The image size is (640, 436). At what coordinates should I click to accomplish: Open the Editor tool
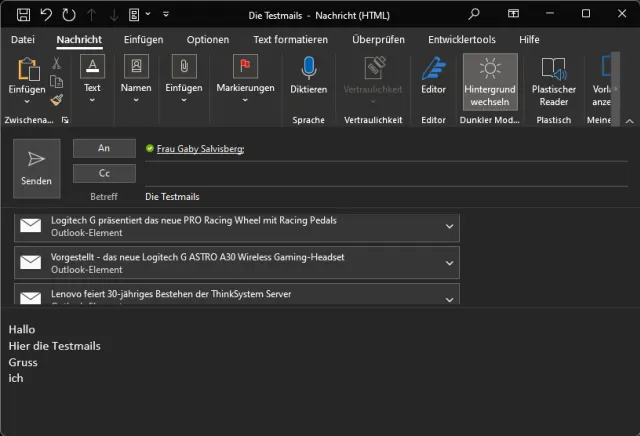coord(433,76)
